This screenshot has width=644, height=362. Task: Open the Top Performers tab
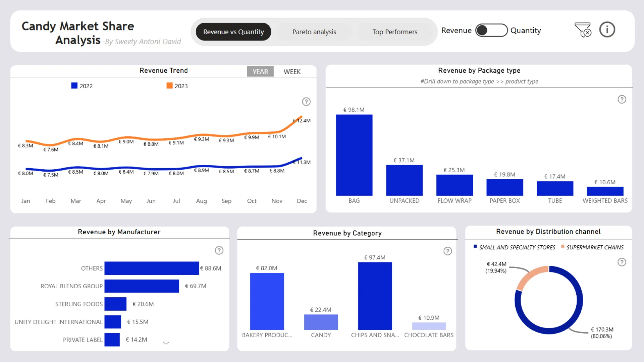(395, 32)
